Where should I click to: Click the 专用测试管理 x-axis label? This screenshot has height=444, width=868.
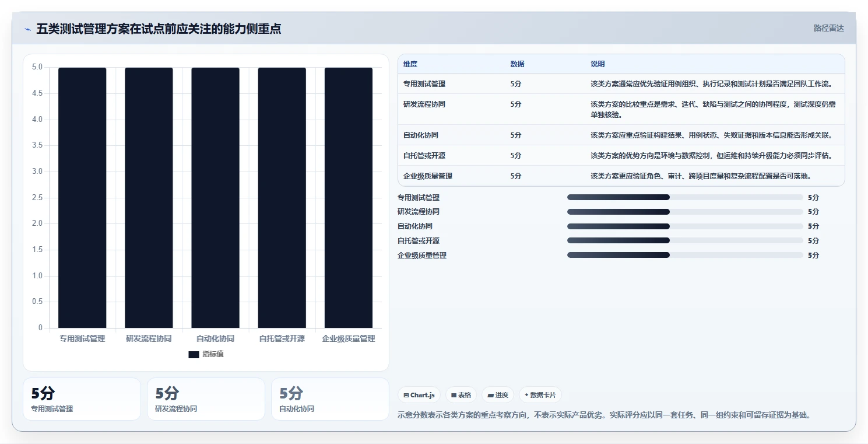coord(82,338)
